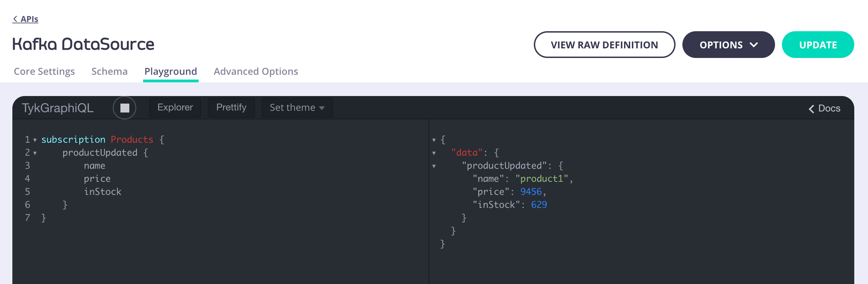Click the "product1" value in response
The image size is (868, 284).
[542, 179]
